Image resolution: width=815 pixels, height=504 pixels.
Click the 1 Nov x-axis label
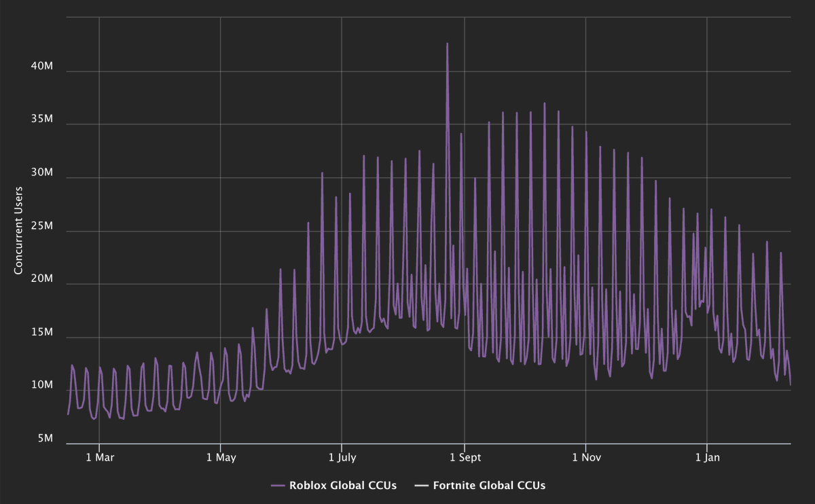click(x=585, y=458)
